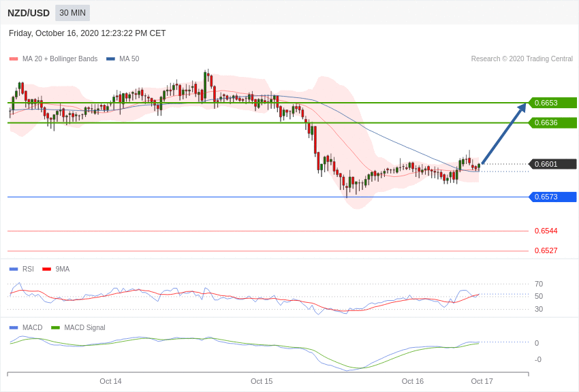Click the '9MA' legend label
The image size is (579, 392).
coord(63,269)
